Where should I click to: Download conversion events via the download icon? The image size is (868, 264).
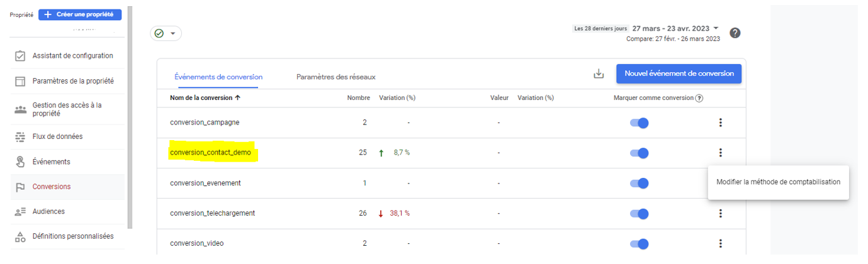pyautogui.click(x=599, y=74)
